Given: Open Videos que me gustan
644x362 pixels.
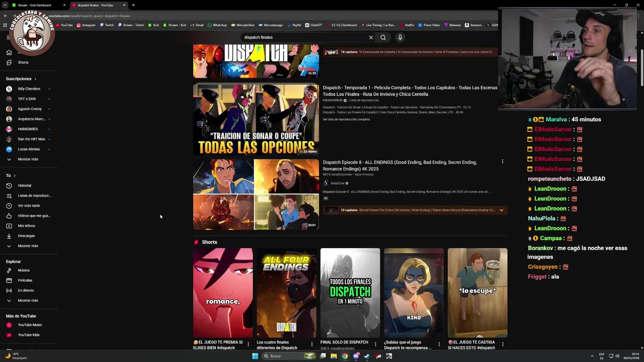Looking at the screenshot, I should click(x=28, y=216).
